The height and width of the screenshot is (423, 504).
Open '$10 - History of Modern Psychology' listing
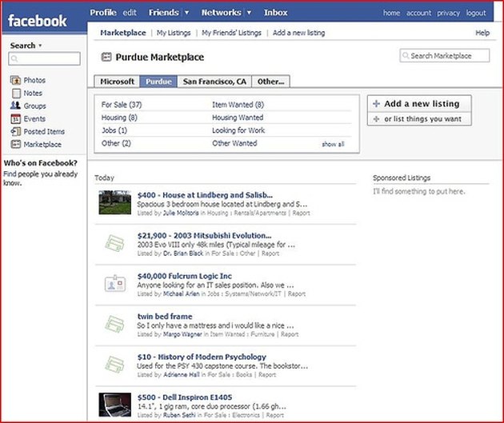[x=202, y=357]
